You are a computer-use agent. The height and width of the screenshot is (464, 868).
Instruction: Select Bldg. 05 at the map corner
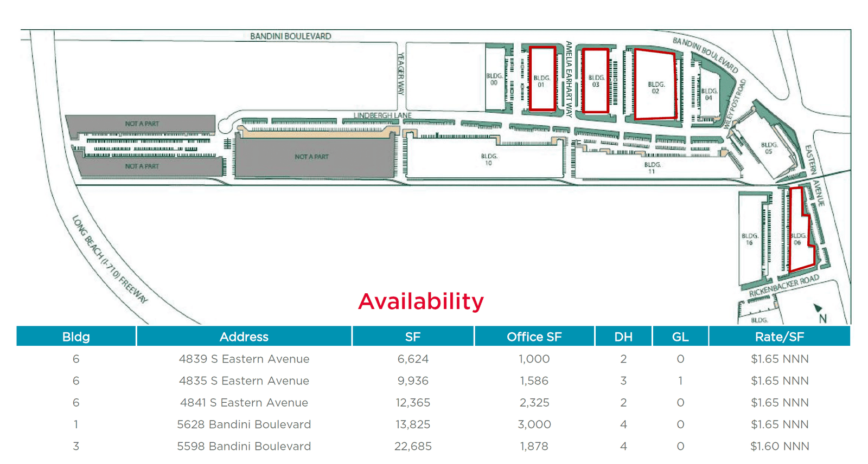coord(768,148)
